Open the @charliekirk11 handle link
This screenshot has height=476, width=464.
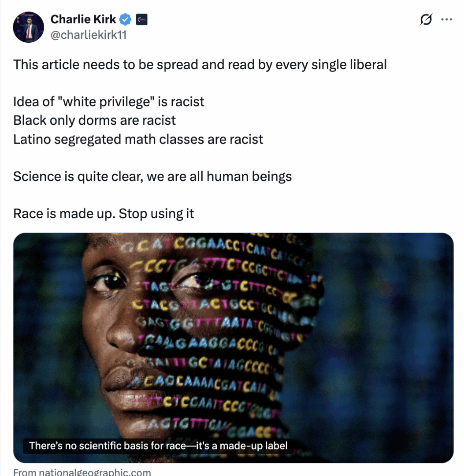[89, 35]
